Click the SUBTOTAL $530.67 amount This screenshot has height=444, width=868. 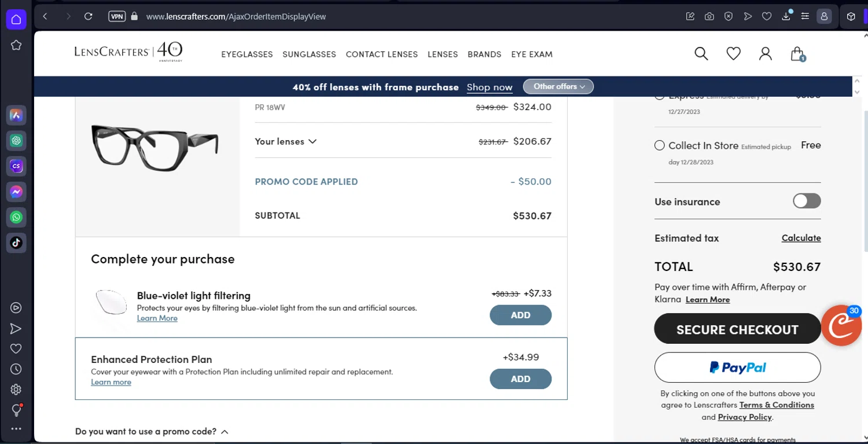tap(532, 215)
